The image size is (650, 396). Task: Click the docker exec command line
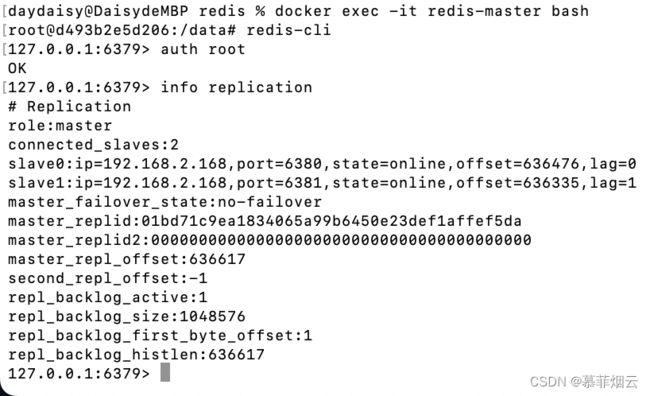[298, 11]
